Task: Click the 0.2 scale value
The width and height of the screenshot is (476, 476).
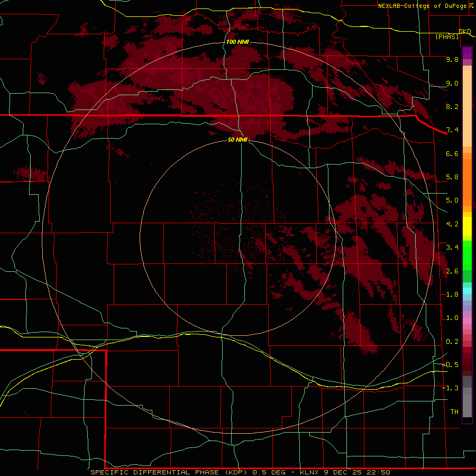Action: coord(452,342)
